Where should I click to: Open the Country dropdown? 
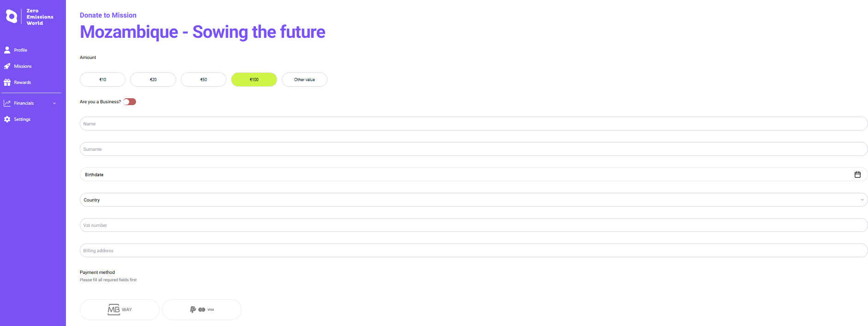point(473,200)
